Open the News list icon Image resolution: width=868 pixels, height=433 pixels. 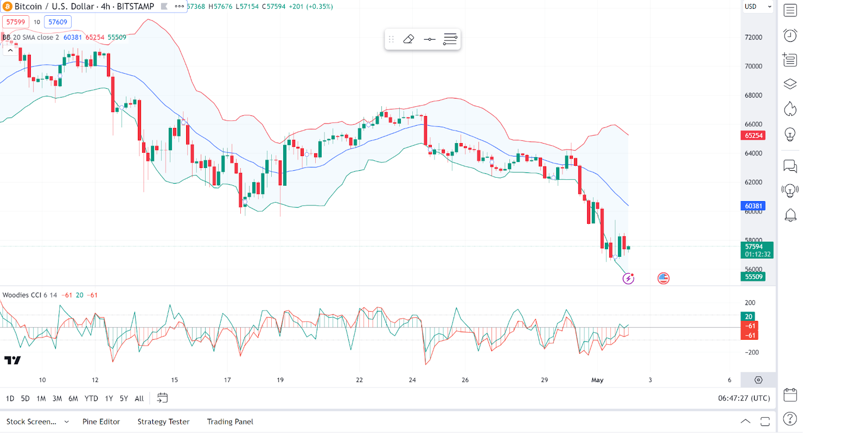tap(790, 60)
